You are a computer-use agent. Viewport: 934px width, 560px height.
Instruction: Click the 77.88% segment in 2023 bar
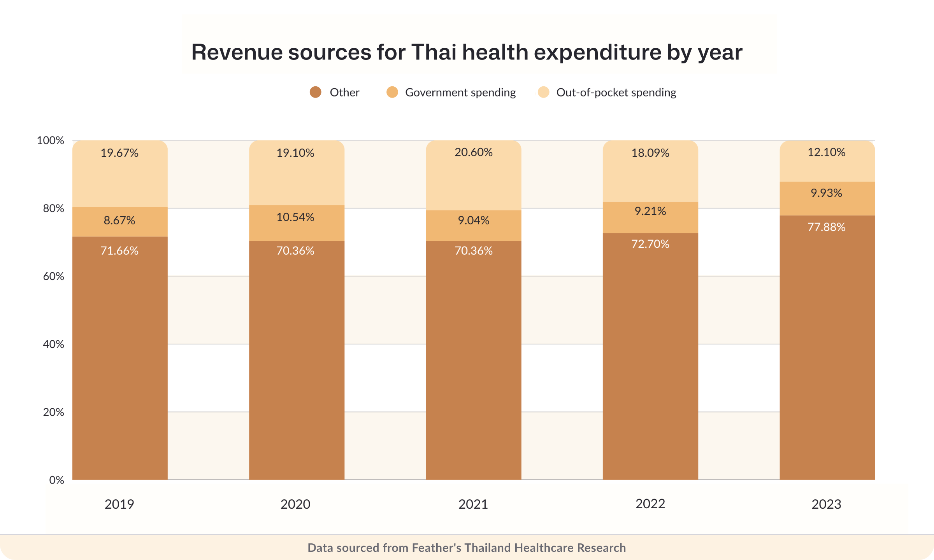pyautogui.click(x=827, y=348)
